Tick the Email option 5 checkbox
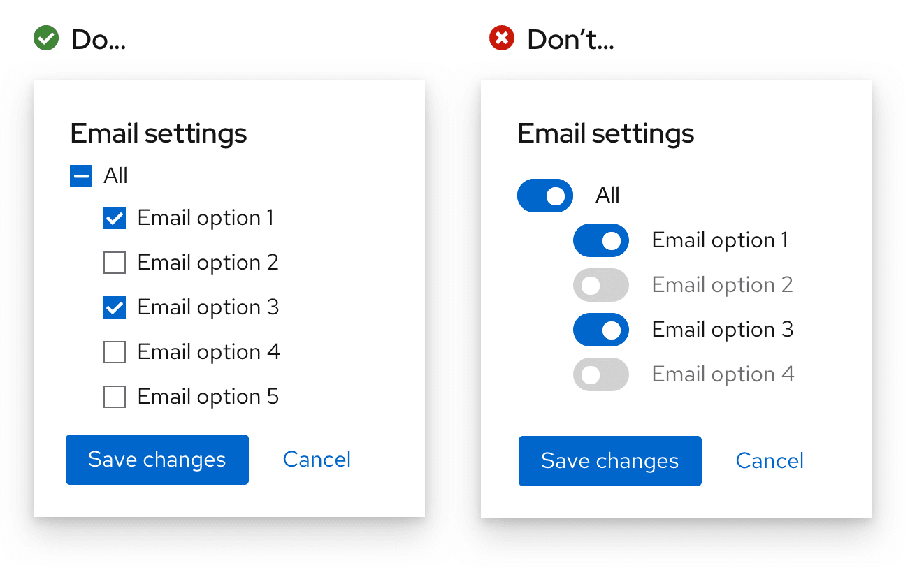 [x=115, y=397]
